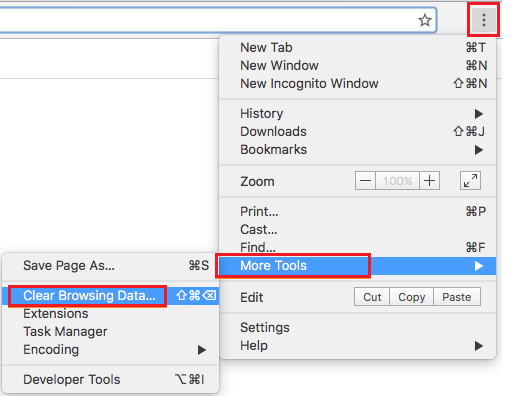Open a New Tab from menu

pos(357,48)
